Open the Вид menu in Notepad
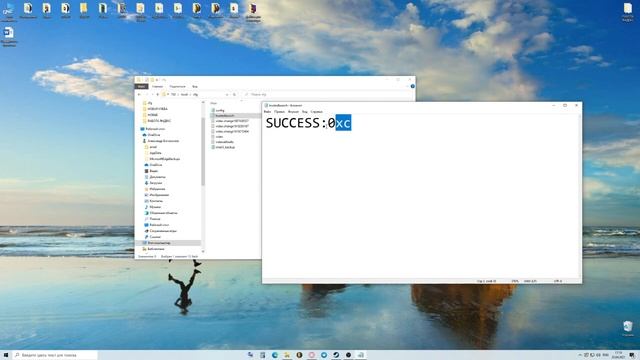 304,111
